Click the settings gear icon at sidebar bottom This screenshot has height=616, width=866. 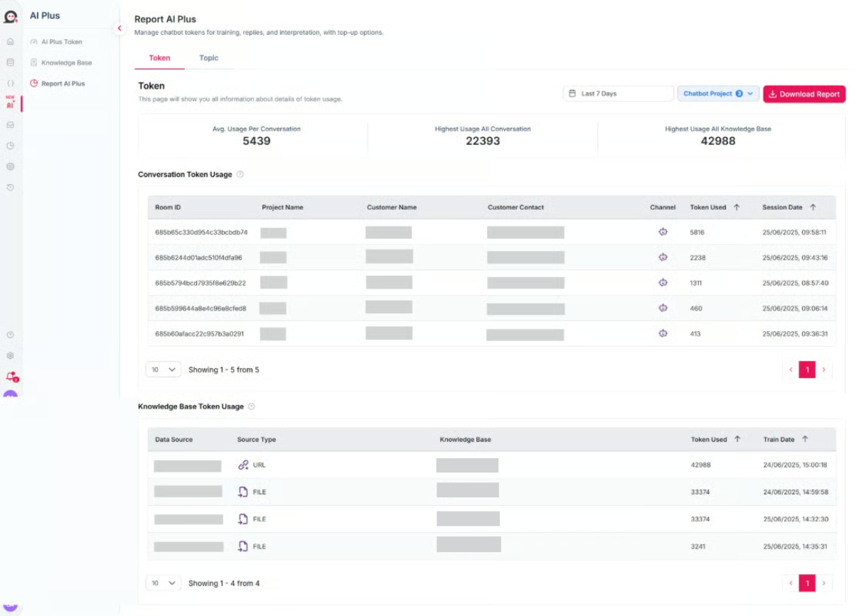pos(10,355)
